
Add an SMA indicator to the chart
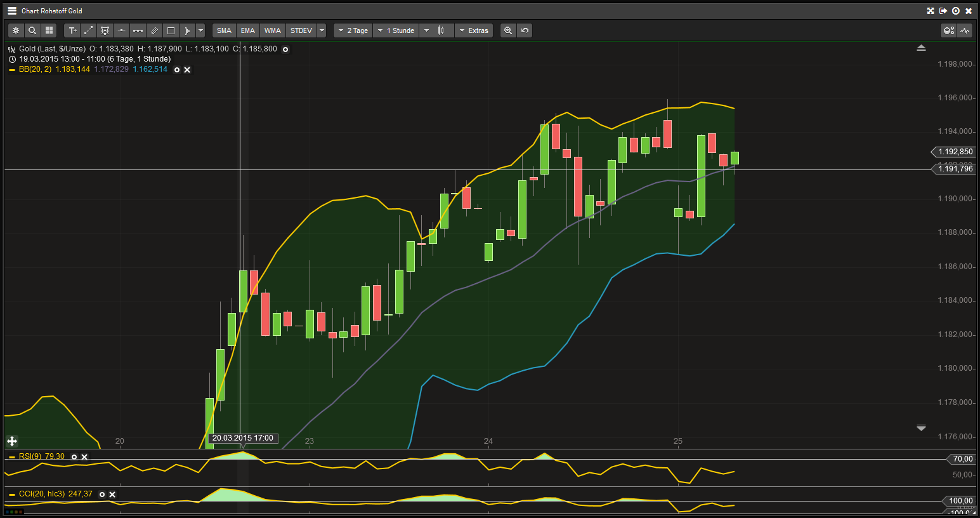[x=223, y=30]
